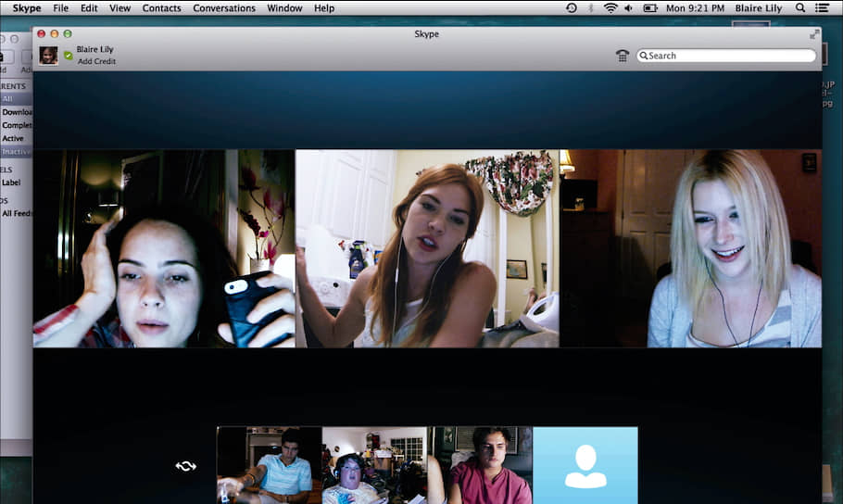Select the red-haired girl with earphones video
Screen dimensions: 843x504
(427, 248)
